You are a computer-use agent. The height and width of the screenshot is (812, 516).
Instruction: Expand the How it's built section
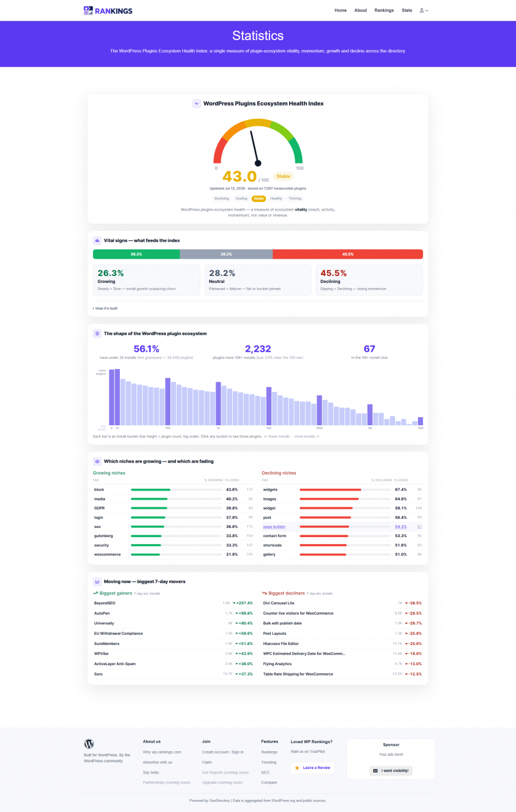tap(105, 308)
